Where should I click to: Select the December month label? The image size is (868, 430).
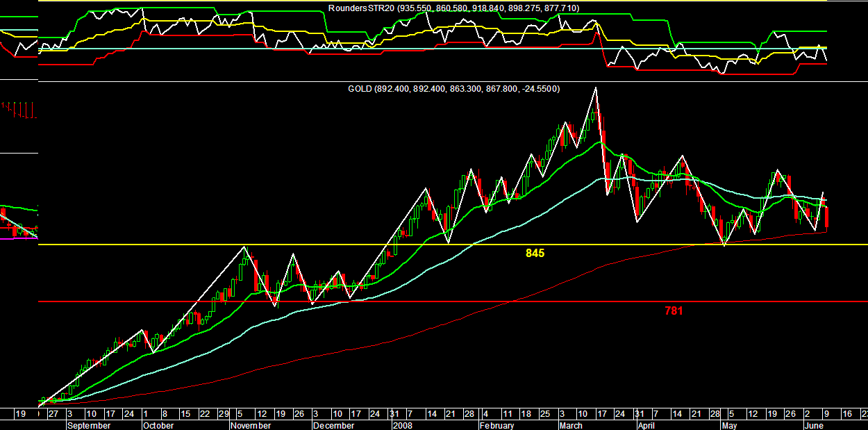click(334, 425)
